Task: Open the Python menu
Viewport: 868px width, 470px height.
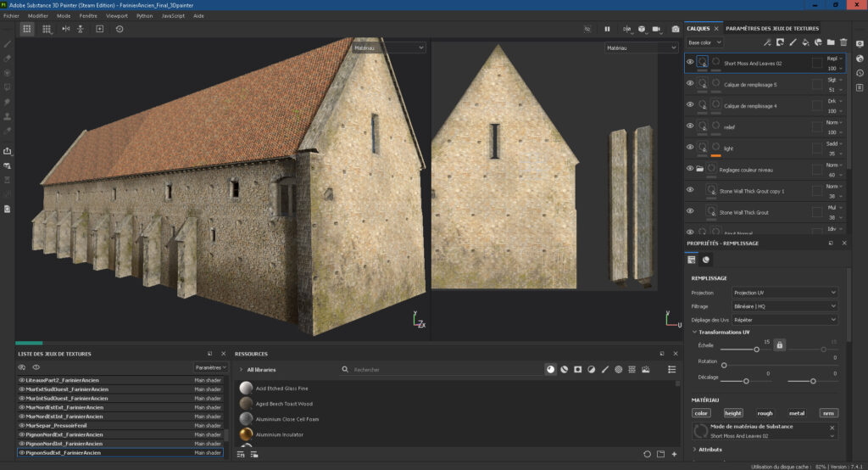Action: [144, 16]
